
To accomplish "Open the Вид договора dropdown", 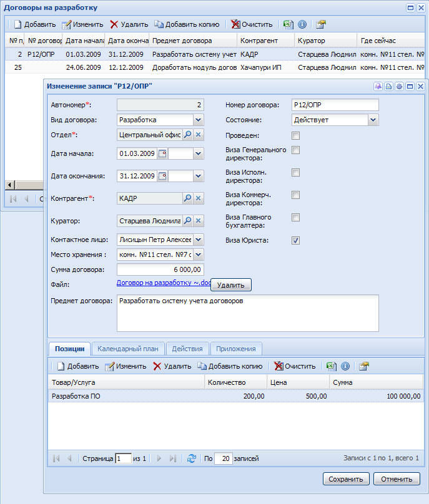I will (x=198, y=120).
